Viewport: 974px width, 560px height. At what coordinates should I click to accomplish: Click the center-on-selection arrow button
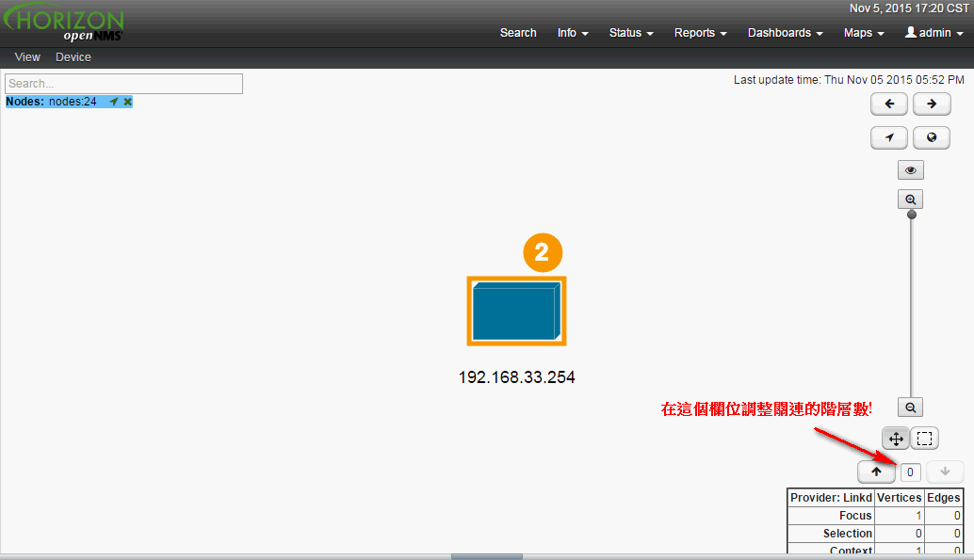tap(889, 137)
